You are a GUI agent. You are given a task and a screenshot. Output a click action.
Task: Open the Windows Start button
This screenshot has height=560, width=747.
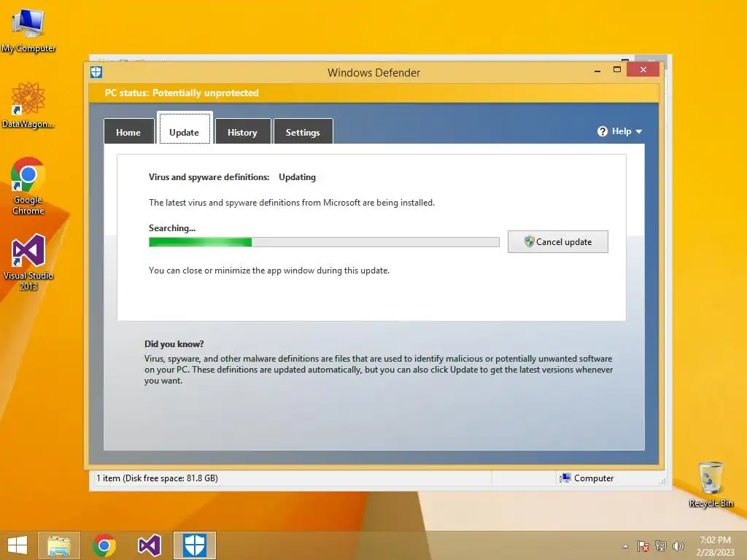18,545
